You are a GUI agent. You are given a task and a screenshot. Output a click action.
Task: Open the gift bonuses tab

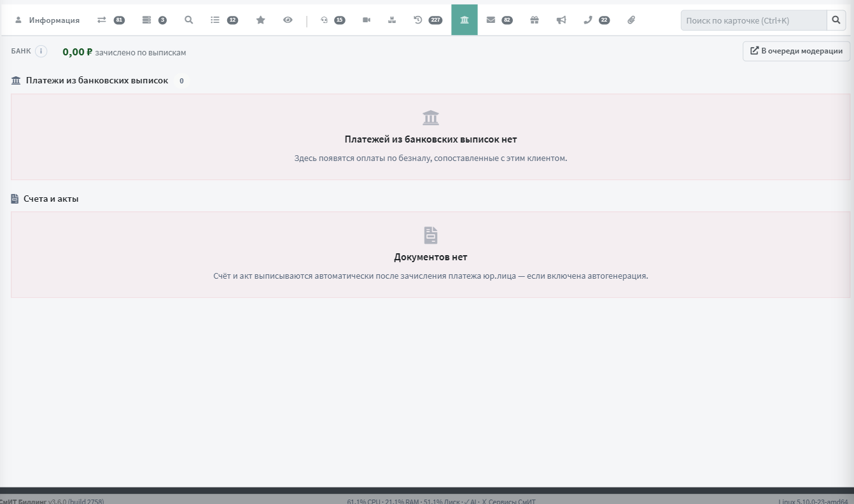(x=535, y=20)
